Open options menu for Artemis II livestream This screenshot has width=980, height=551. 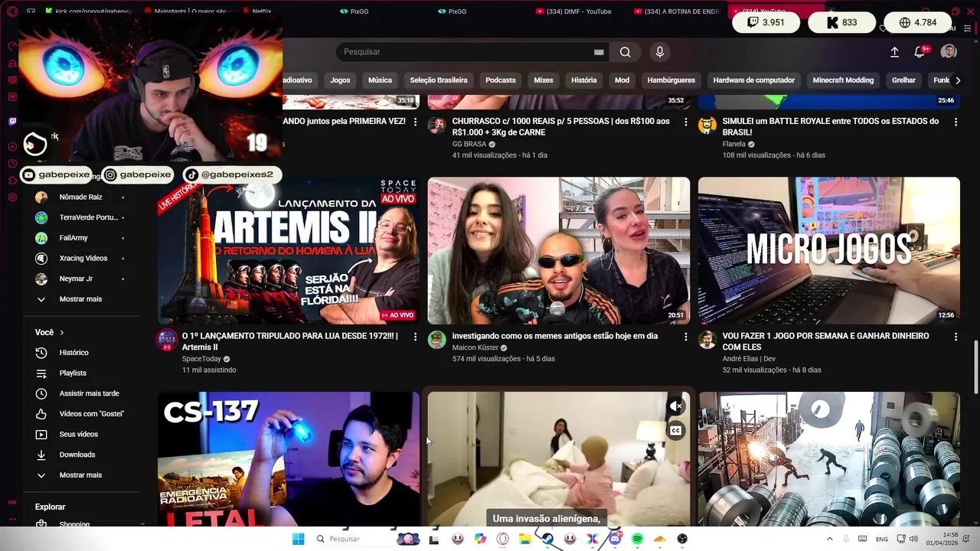[x=415, y=337]
